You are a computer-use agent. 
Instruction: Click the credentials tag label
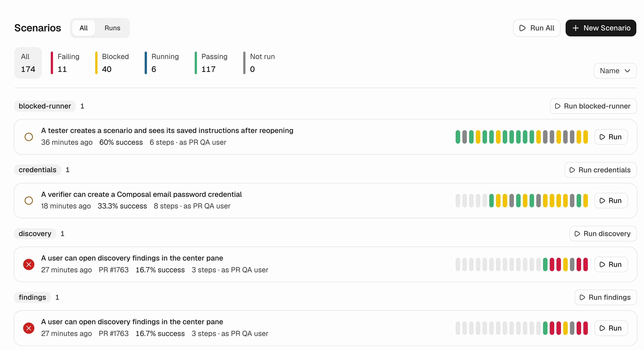point(38,170)
